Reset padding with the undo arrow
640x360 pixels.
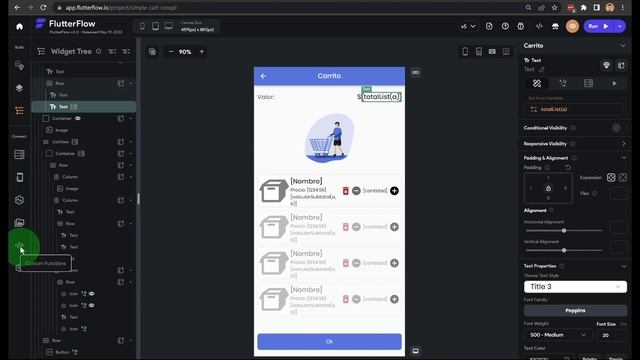point(568,167)
